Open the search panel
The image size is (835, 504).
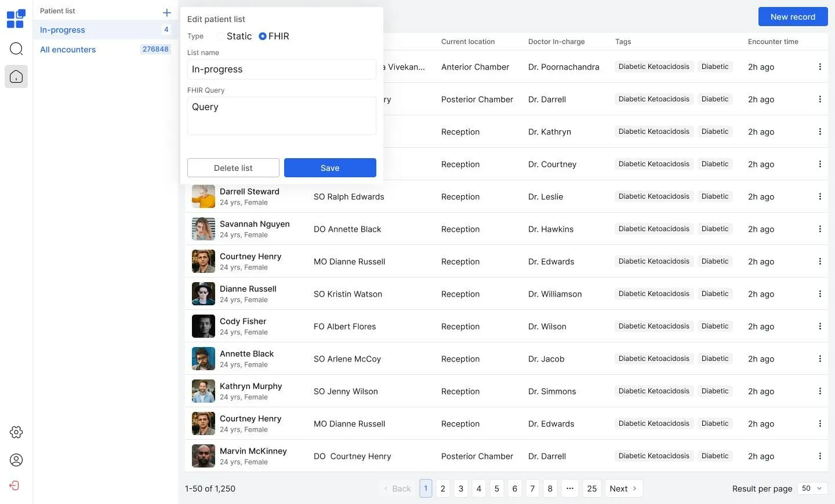point(16,49)
